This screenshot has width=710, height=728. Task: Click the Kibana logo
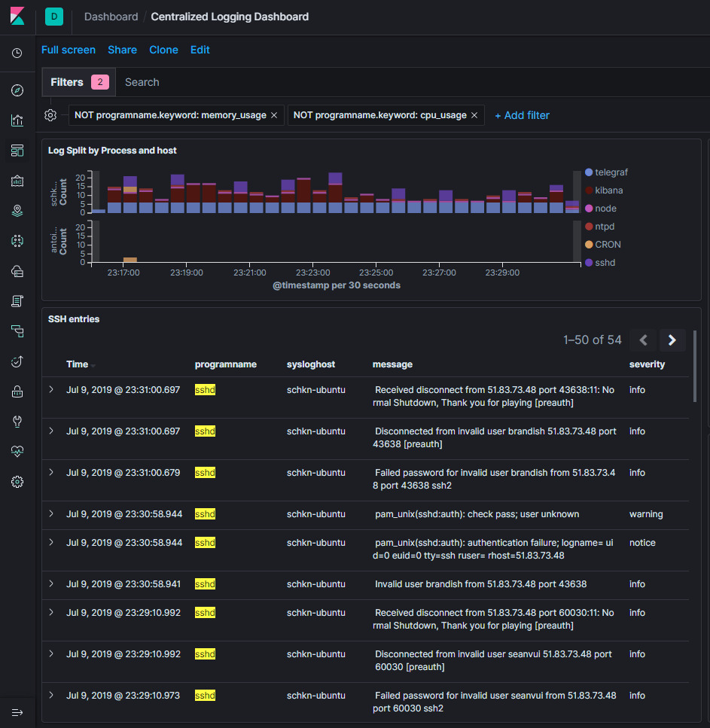(17, 17)
